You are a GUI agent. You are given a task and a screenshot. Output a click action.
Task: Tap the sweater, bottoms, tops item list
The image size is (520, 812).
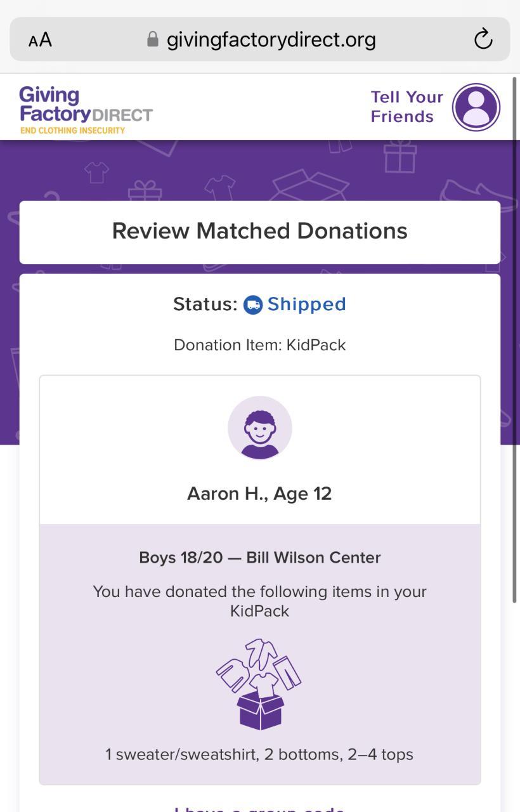pos(259,754)
